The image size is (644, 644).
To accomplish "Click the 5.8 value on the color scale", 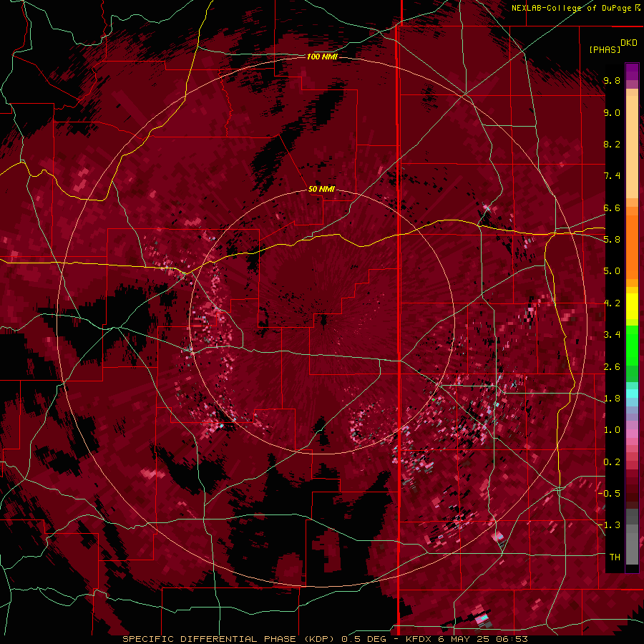I will 612,240.
